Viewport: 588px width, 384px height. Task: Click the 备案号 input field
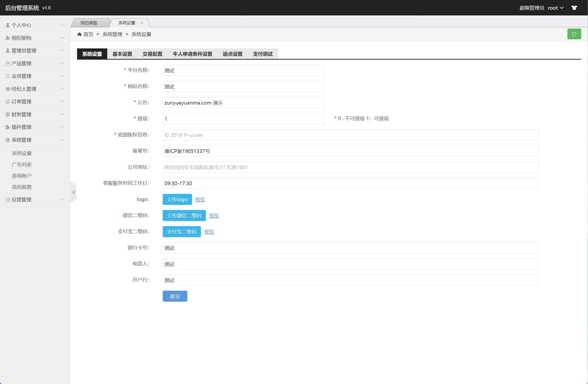click(x=350, y=151)
